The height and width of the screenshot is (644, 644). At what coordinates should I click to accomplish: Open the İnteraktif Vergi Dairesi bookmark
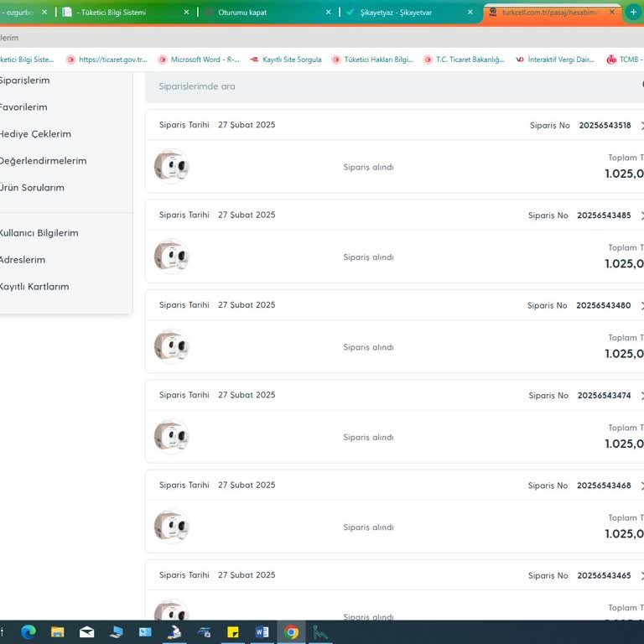point(556,60)
